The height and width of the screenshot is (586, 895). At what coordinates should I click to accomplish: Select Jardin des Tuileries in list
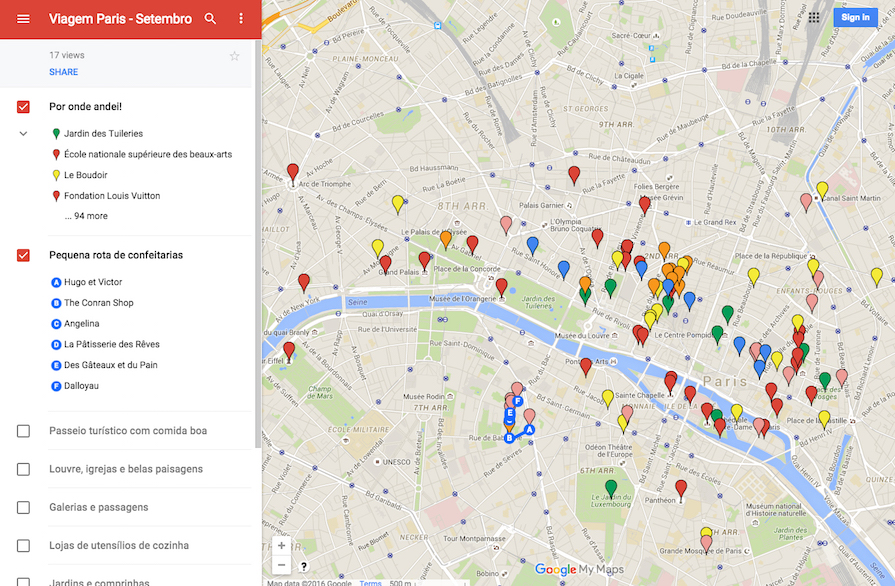point(103,134)
